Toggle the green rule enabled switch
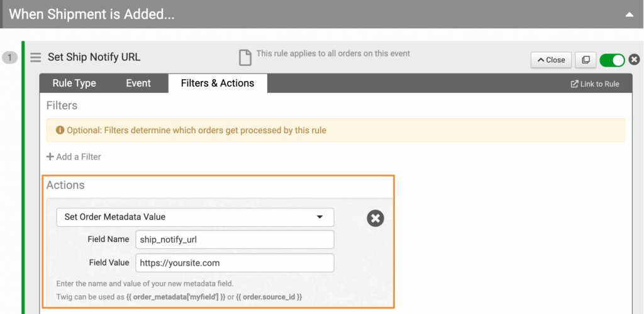 pyautogui.click(x=612, y=60)
